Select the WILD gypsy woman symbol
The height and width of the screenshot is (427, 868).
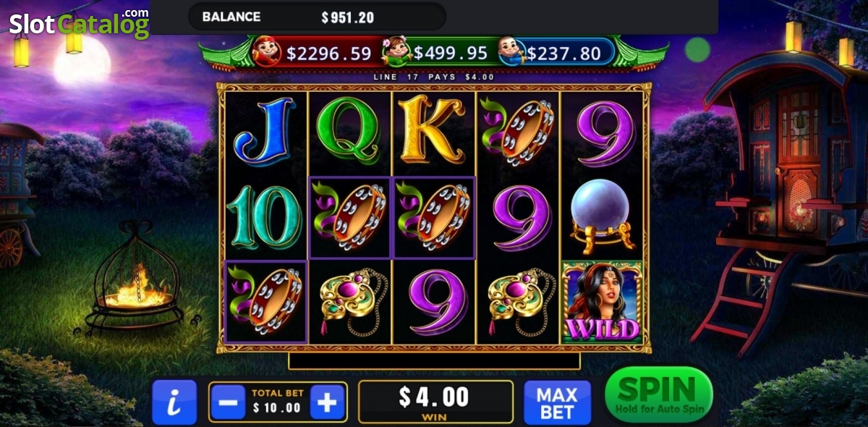602,302
